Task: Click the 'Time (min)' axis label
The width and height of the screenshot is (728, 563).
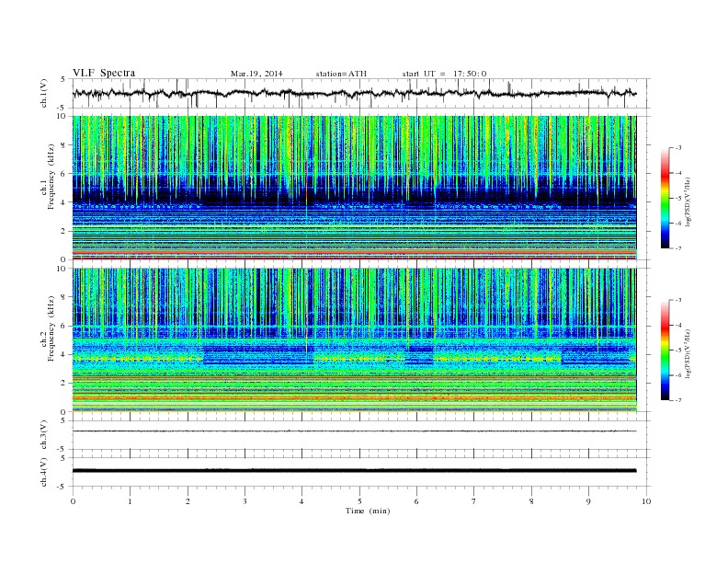Action: [x=368, y=511]
